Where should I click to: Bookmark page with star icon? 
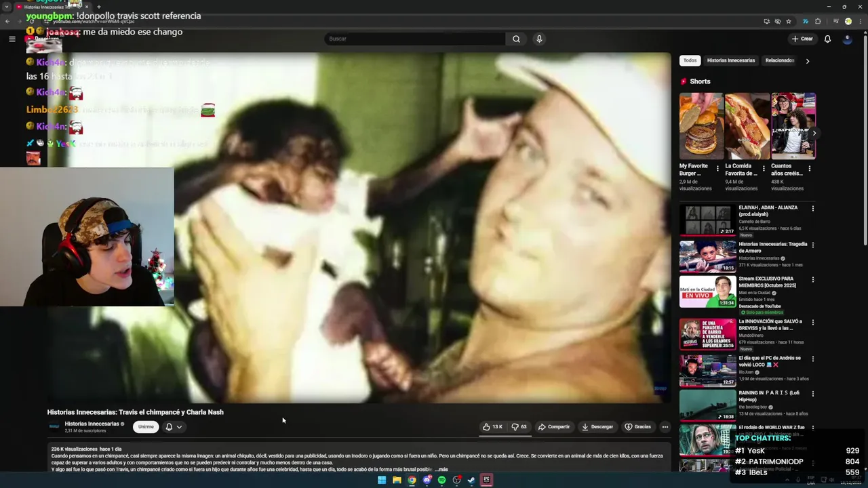(789, 21)
